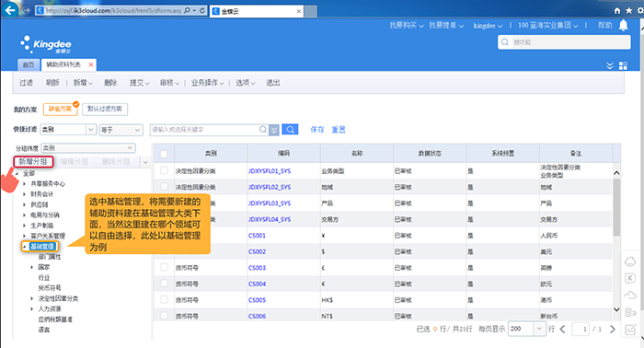Check the row CS006 checkbox
Screen dimensions: 644x348
[164, 316]
